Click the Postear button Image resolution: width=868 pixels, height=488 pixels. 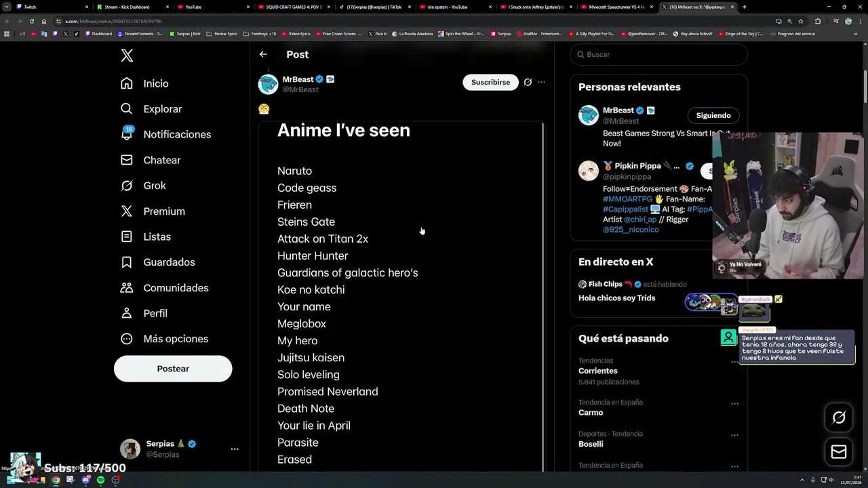click(173, 369)
